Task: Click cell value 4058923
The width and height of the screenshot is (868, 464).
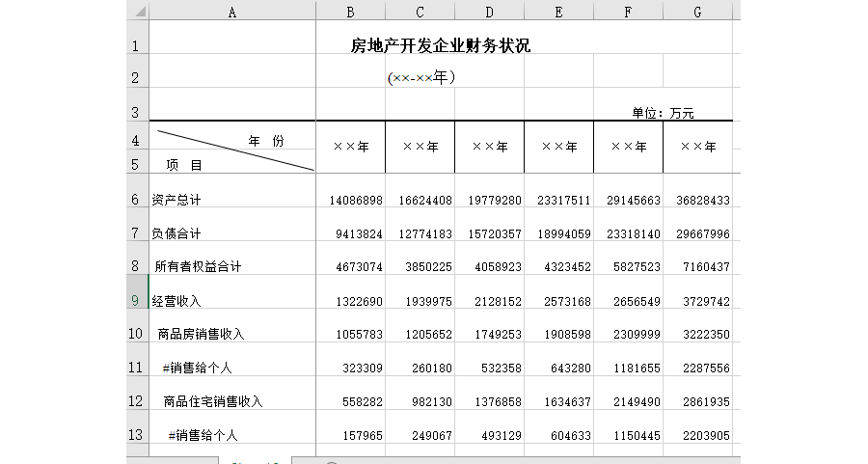Action: [x=499, y=267]
